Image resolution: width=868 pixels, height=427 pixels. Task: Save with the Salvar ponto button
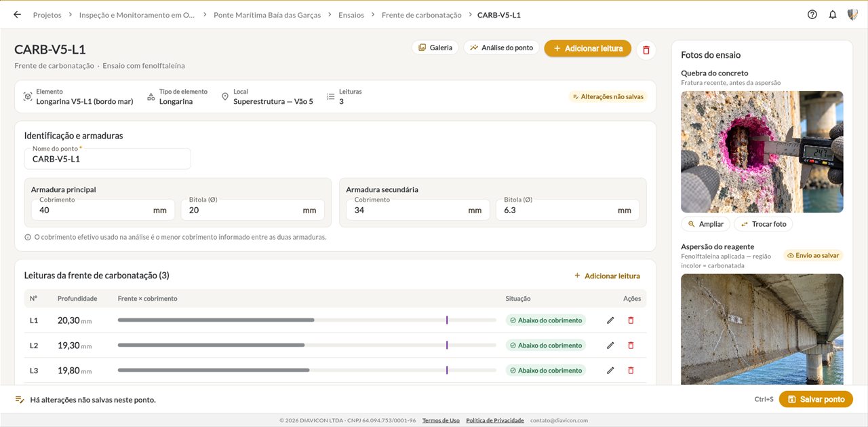pyautogui.click(x=816, y=399)
